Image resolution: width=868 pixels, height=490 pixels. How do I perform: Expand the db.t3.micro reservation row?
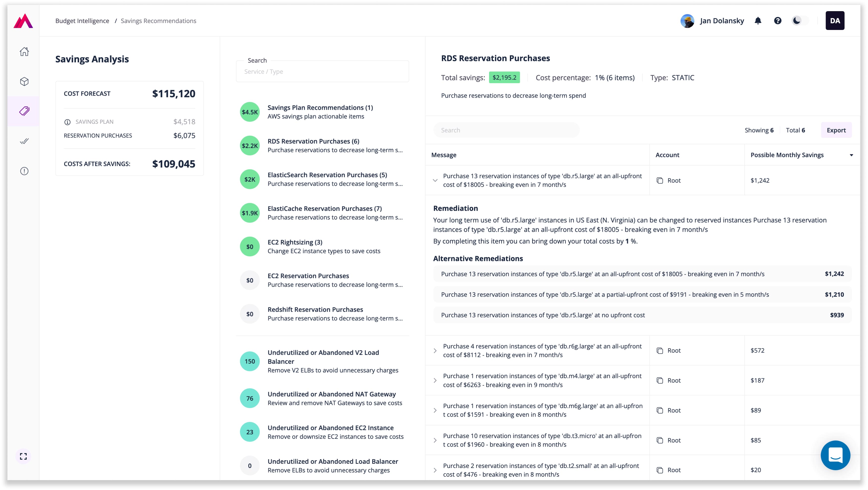(435, 440)
